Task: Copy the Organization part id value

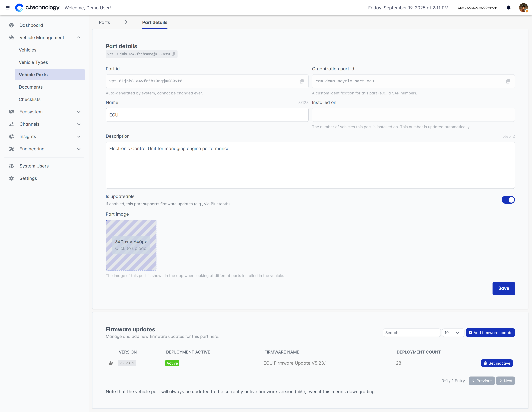Action: pos(508,81)
